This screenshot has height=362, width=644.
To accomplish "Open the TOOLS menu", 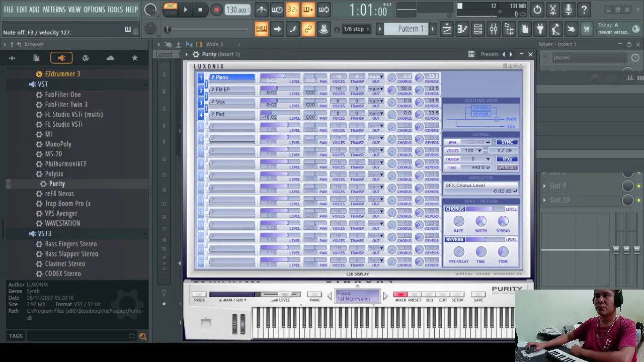I will [115, 10].
